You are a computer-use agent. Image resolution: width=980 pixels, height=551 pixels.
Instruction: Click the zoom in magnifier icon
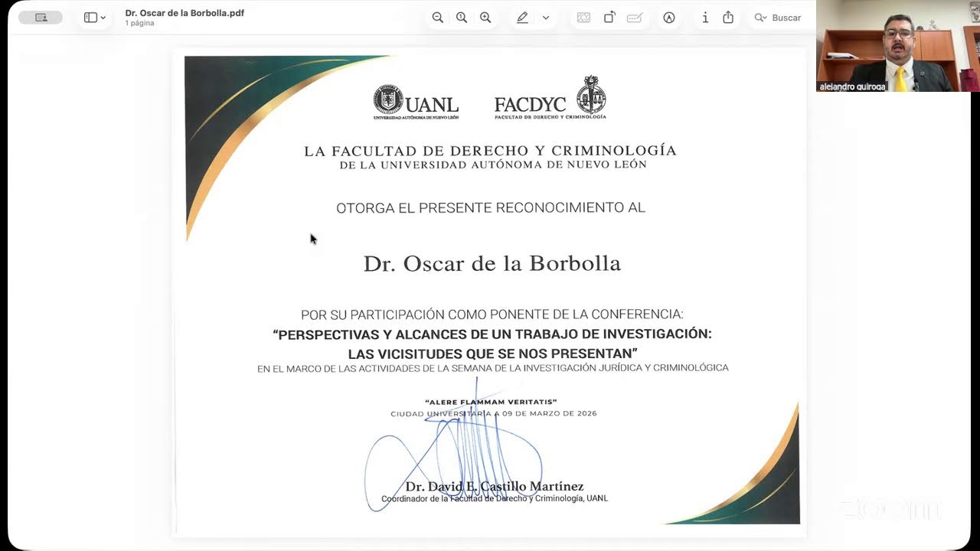(x=485, y=18)
